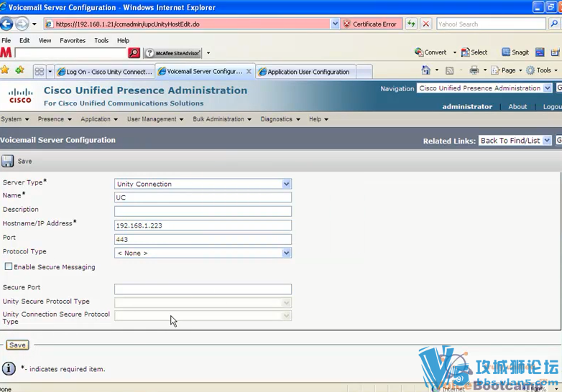Image resolution: width=562 pixels, height=392 pixels.
Task: Click the browser Forward arrow button
Action: click(x=22, y=24)
